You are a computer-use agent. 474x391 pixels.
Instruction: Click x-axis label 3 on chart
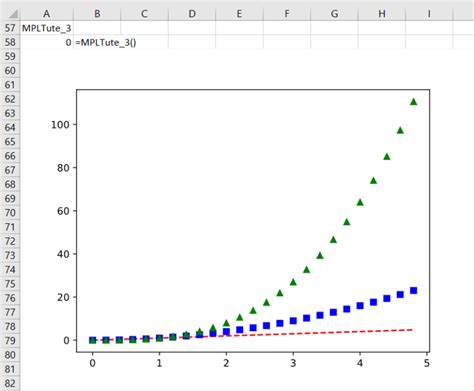pos(293,363)
